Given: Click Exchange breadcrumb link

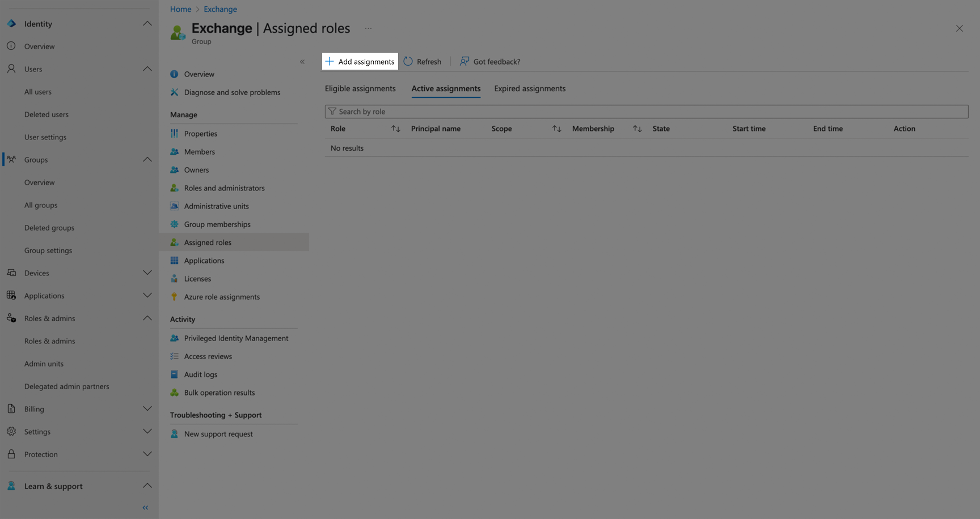Looking at the screenshot, I should pyautogui.click(x=220, y=9).
